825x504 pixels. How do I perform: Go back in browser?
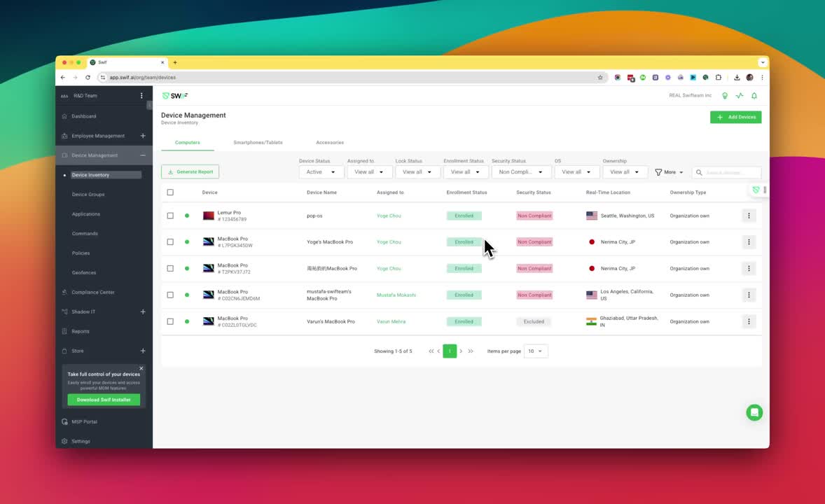coord(62,77)
